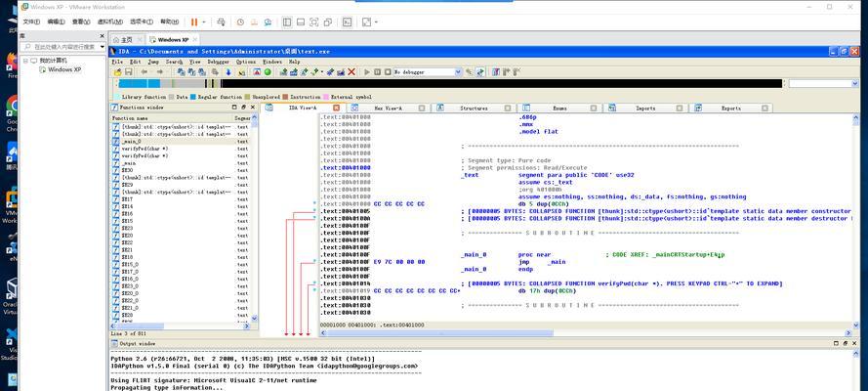Click the VMware thumbnail bar view icon

[x=301, y=22]
